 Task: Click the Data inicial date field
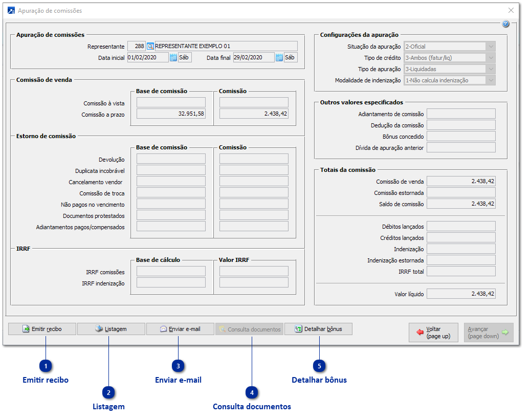pyautogui.click(x=147, y=58)
